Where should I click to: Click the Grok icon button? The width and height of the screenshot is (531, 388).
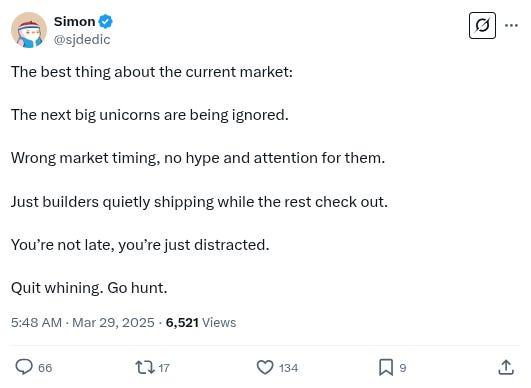(x=482, y=25)
